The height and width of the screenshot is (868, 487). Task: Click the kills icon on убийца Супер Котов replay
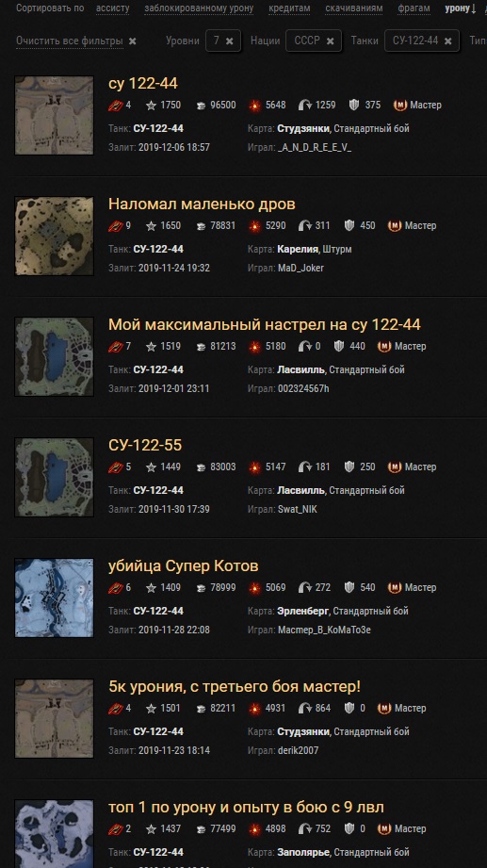tap(116, 587)
